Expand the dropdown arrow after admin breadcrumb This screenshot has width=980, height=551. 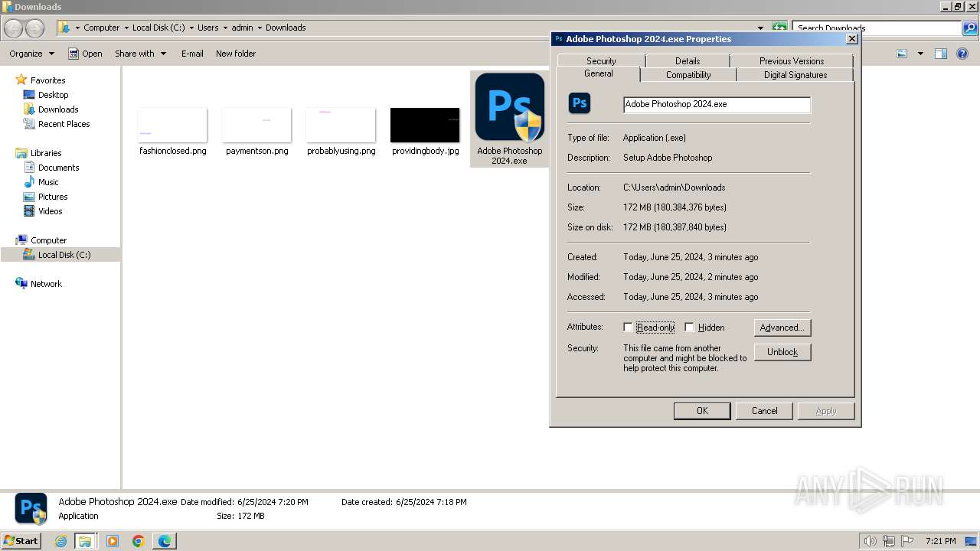(x=260, y=28)
